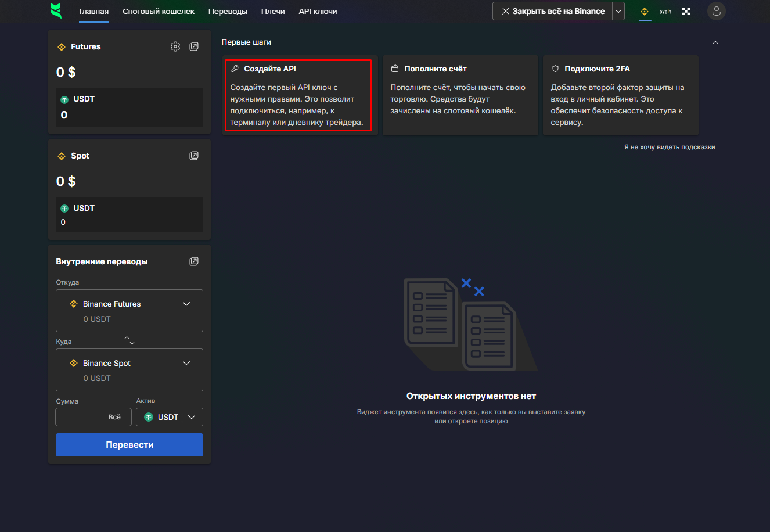Select the Binance exchange icon in the header
The height and width of the screenshot is (532, 770).
pos(644,11)
